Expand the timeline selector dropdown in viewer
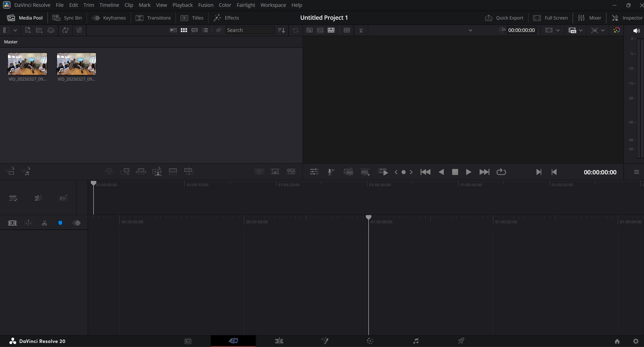Viewport: 644px width, 347px height. pos(470,30)
